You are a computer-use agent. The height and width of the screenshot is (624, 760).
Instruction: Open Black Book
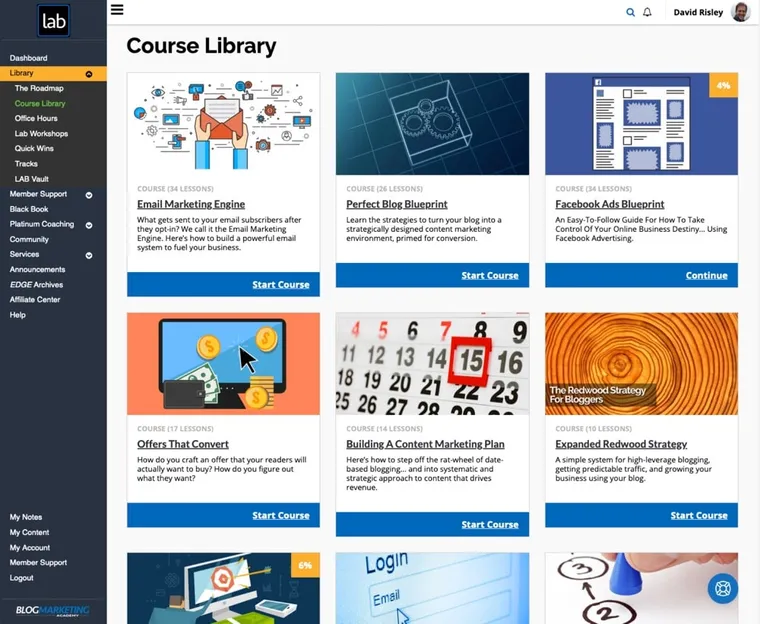(29, 209)
